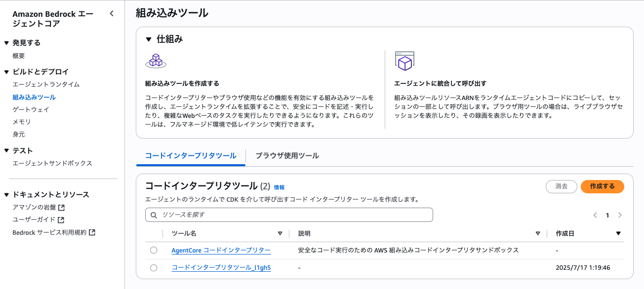Click the external link icon beside アマゾンの岩盤

click(62, 207)
